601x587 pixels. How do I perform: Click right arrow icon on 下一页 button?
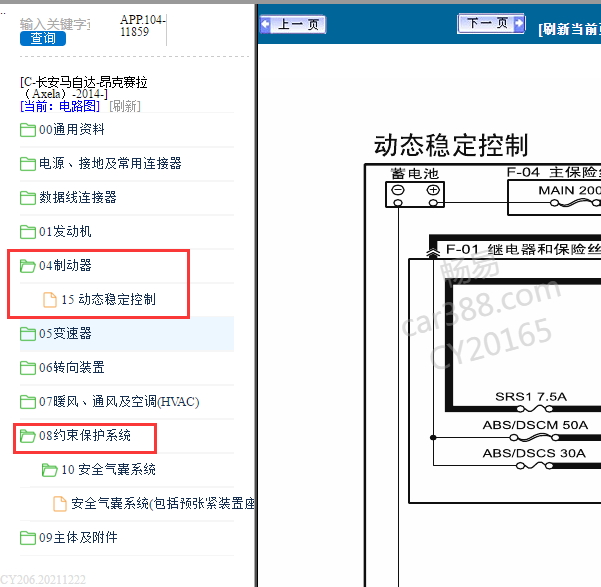click(x=519, y=23)
